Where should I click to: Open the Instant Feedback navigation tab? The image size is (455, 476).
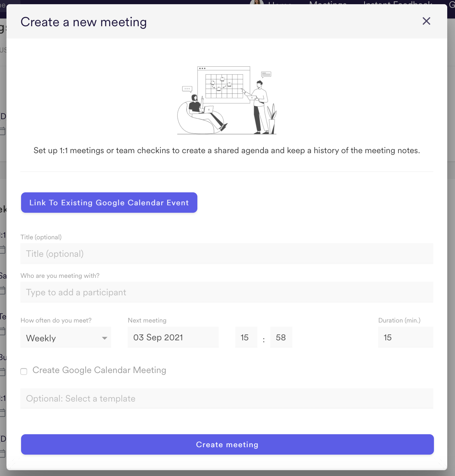coord(398,3)
